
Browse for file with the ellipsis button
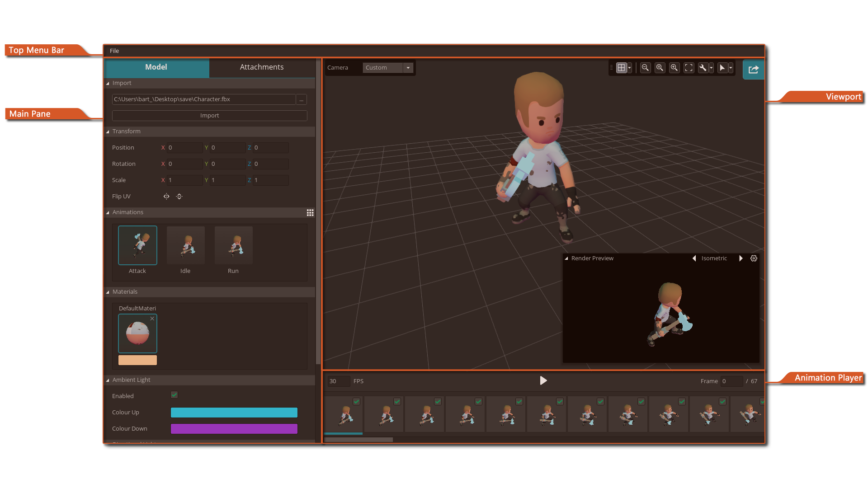(x=302, y=99)
